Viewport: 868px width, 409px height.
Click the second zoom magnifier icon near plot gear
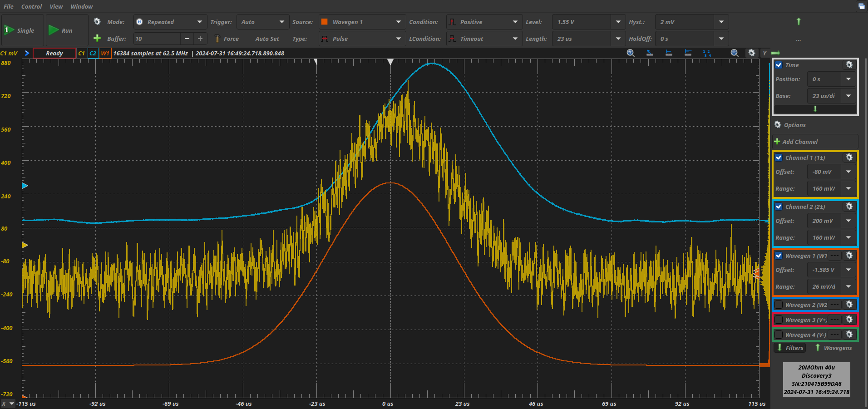[735, 53]
